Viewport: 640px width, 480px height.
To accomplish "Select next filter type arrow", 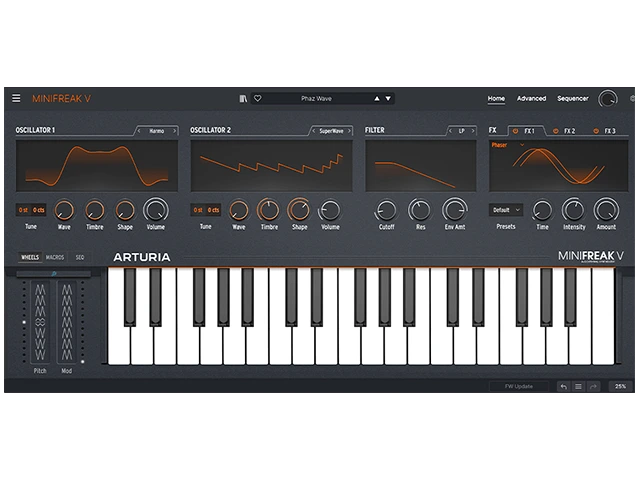I will [x=473, y=131].
